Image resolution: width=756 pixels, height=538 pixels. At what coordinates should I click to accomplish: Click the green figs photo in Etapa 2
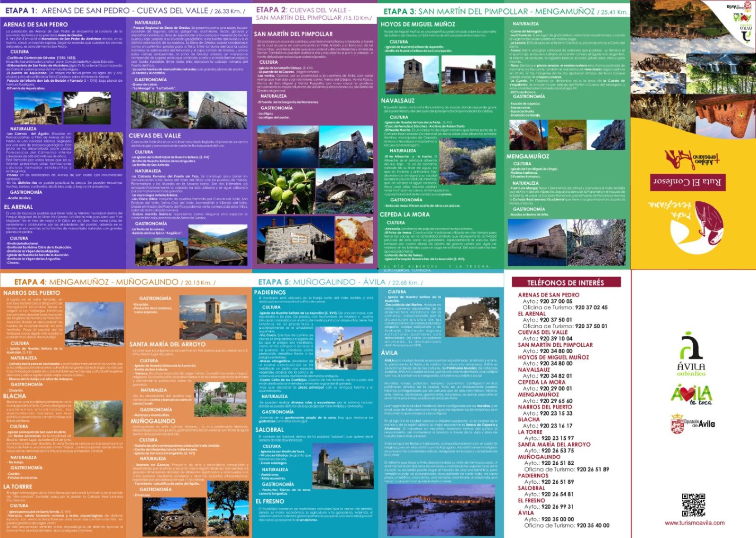pyautogui.click(x=285, y=191)
